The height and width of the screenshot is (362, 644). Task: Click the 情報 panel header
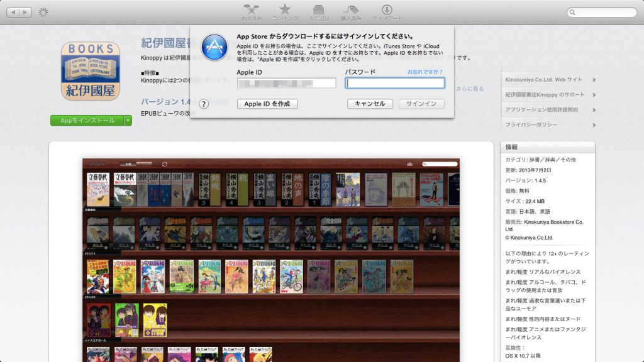click(x=548, y=147)
